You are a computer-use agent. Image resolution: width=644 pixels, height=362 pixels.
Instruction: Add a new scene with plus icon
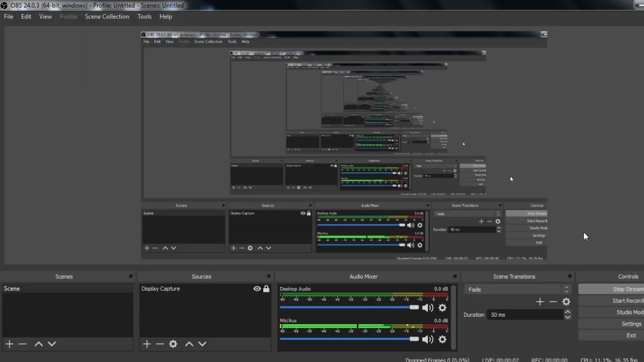coord(9,344)
